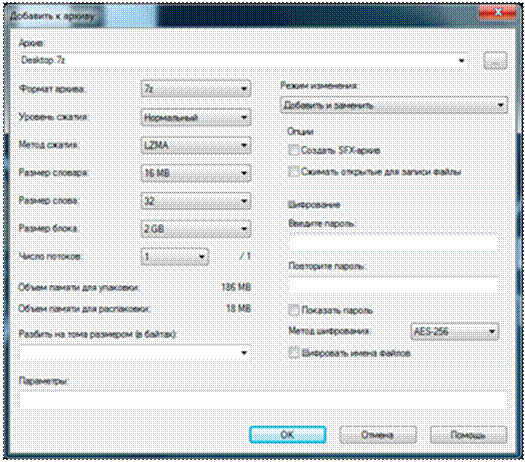Focus the Параметры text field

pos(263,400)
